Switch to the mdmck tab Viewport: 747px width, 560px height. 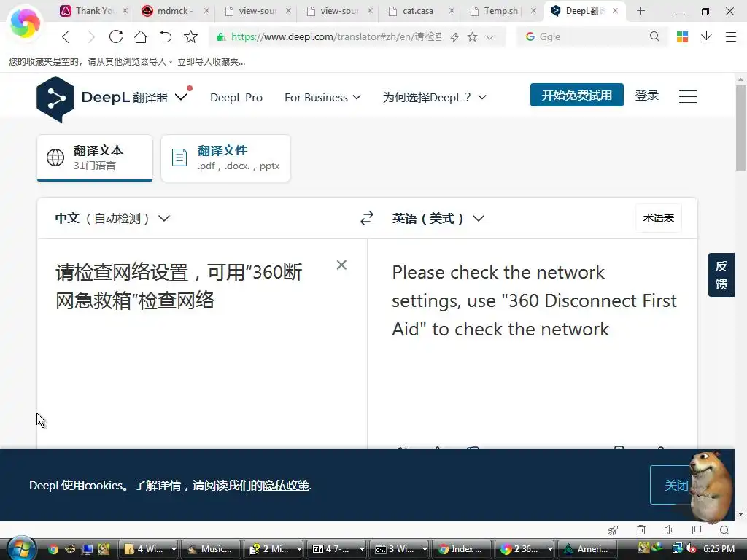[x=174, y=11]
